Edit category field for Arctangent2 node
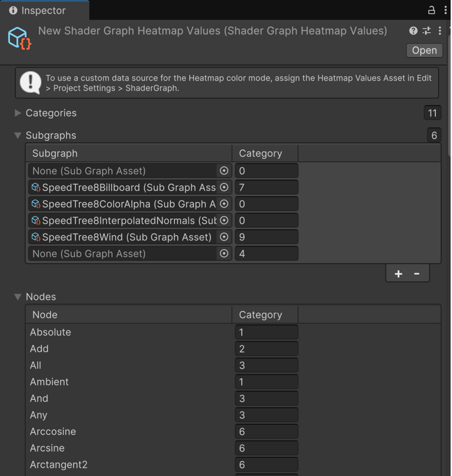Viewport: 452px width, 476px height. [x=266, y=465]
